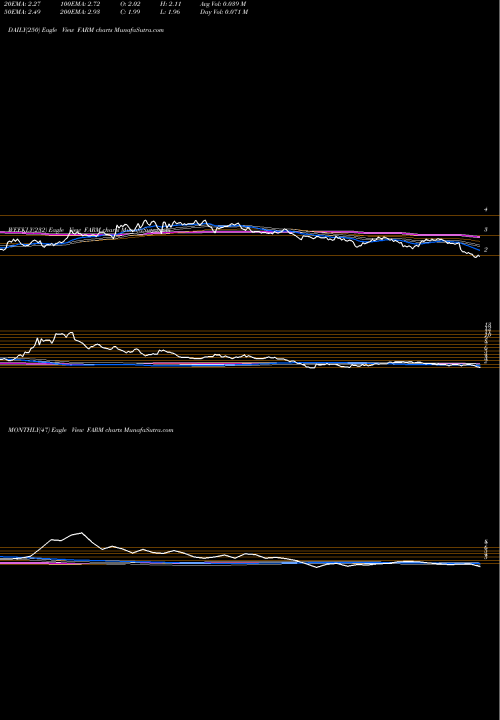Select the high price H: 2.11
This screenshot has width=500, height=720.
(x=170, y=4)
